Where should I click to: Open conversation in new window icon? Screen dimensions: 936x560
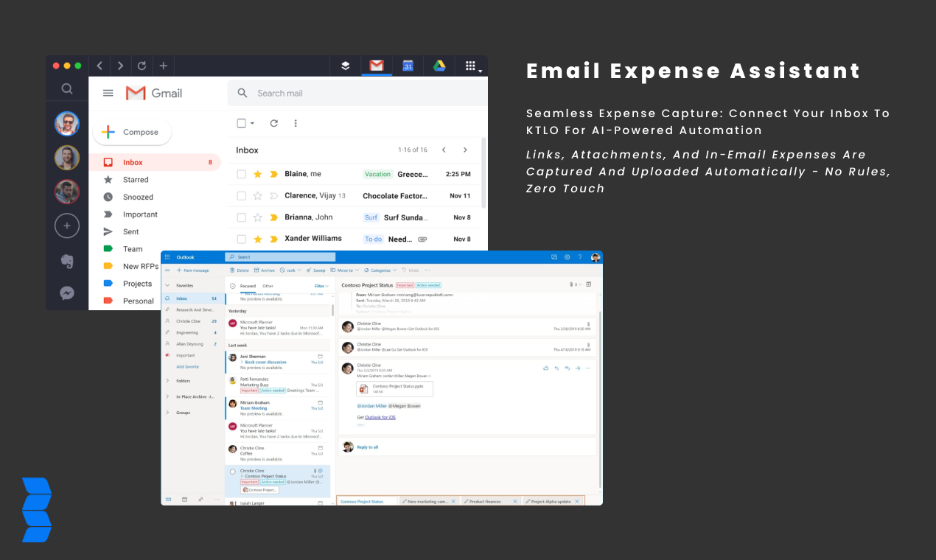[589, 284]
